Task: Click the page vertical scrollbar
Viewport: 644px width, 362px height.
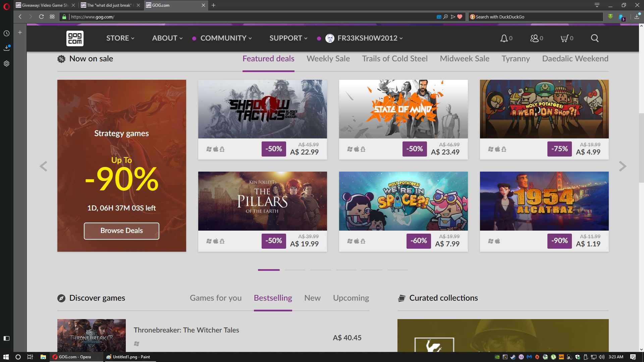Action: 641,148
